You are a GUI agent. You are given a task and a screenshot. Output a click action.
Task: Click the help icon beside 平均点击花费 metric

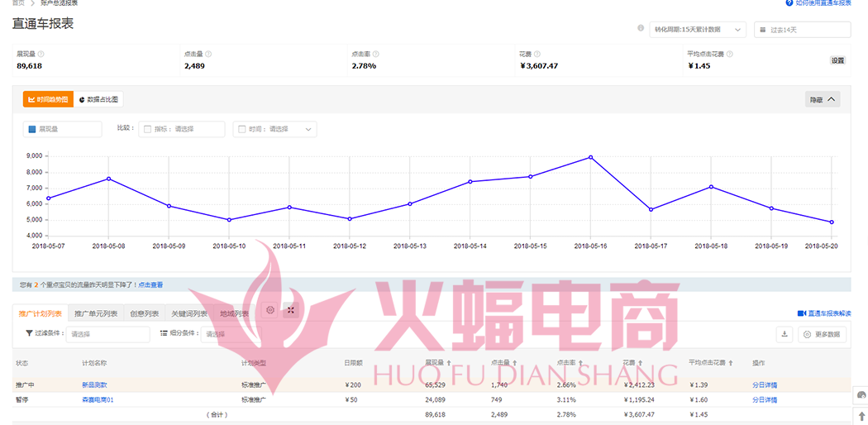pos(730,55)
